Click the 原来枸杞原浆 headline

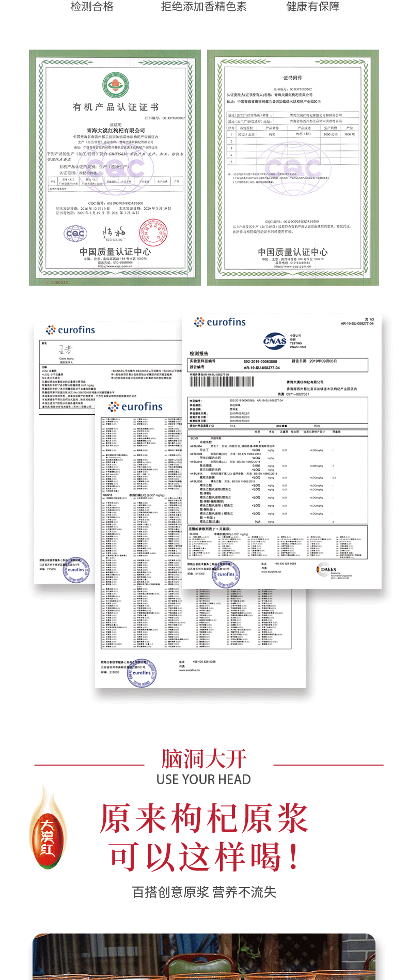point(204,818)
